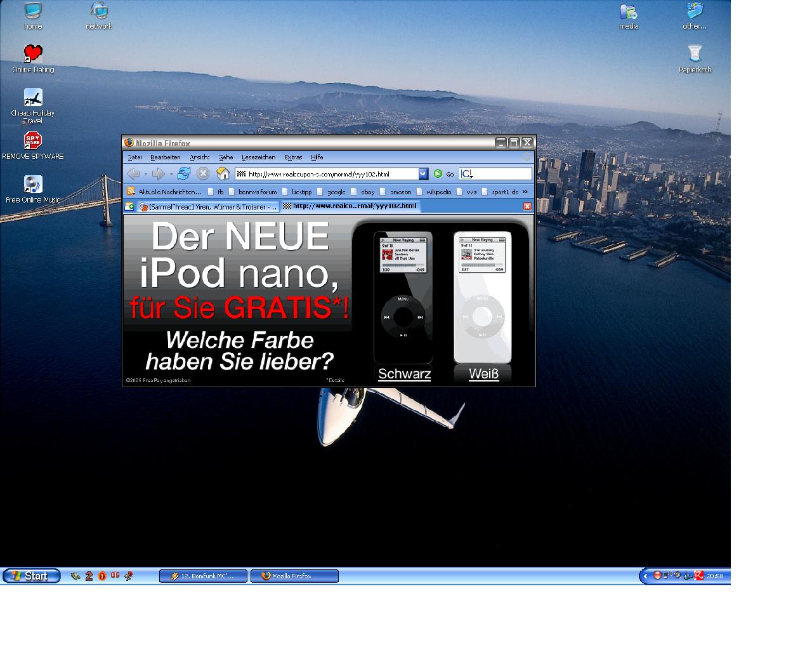
Task: Open the sport1 de bookmark
Action: point(500,192)
